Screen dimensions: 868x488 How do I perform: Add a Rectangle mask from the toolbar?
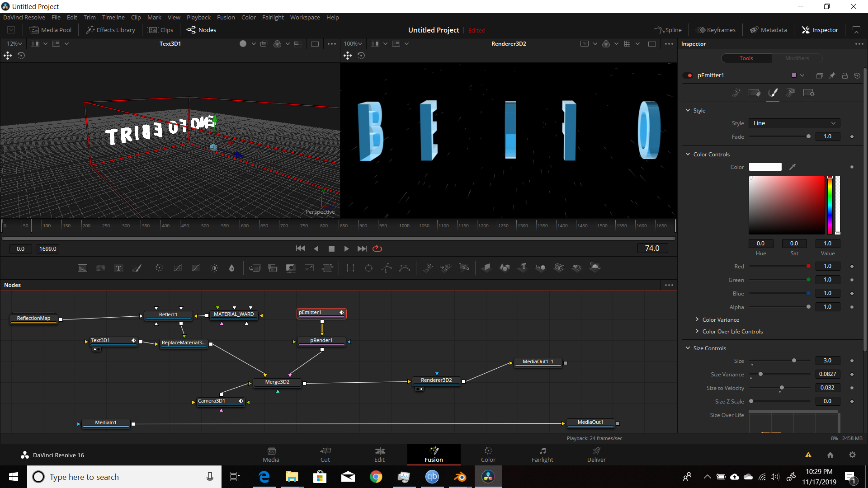point(350,268)
